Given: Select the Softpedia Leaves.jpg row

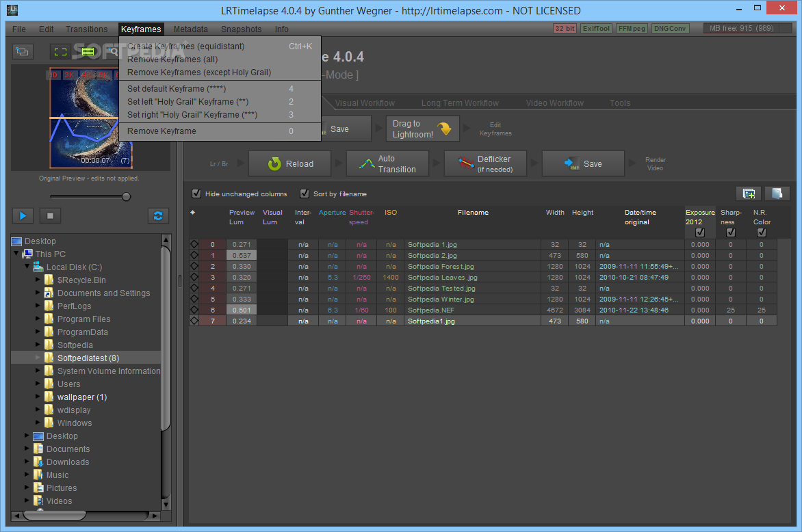Looking at the screenshot, I should tap(483, 277).
